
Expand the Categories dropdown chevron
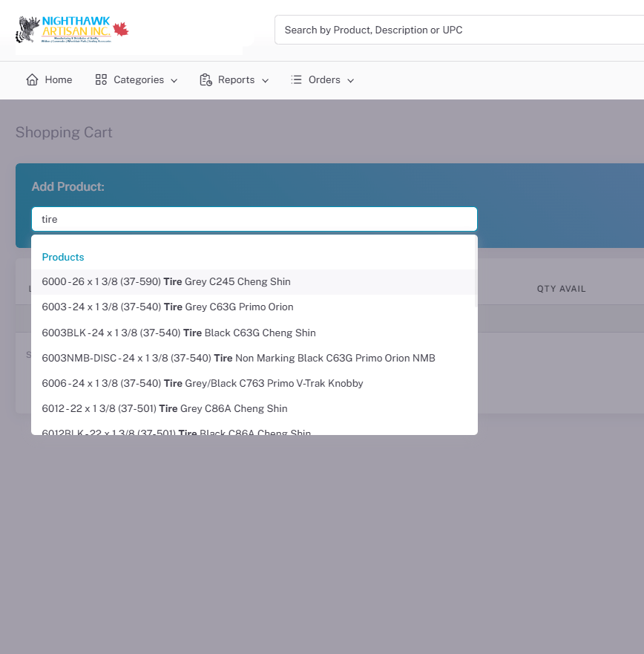[174, 80]
